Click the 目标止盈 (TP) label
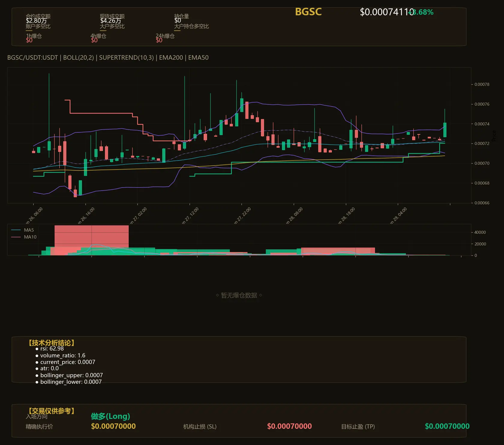 [358, 427]
